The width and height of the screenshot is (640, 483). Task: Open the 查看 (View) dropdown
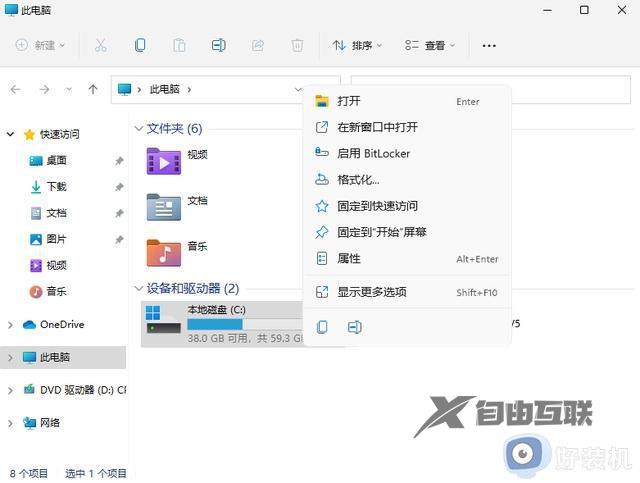coord(429,45)
